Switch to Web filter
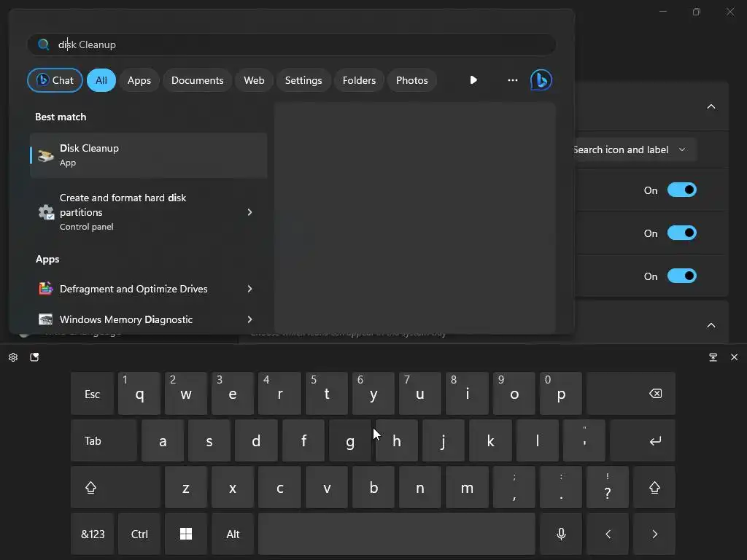747x560 pixels. pyautogui.click(x=254, y=80)
